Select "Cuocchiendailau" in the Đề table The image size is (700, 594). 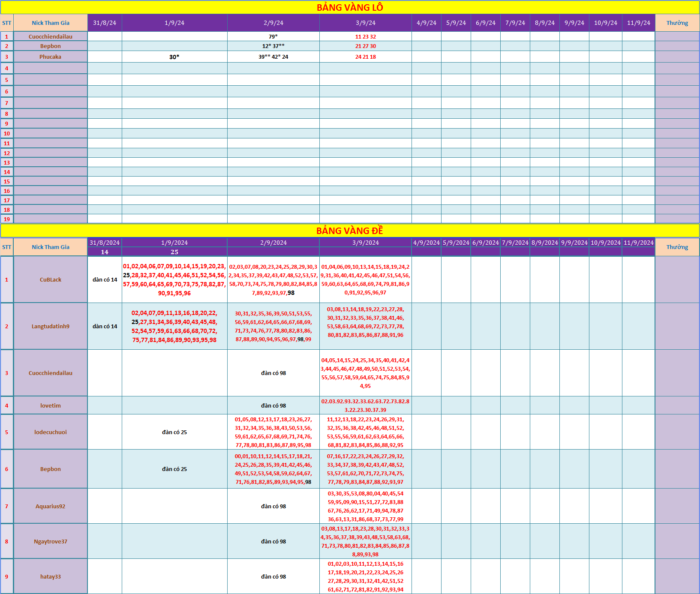coord(51,373)
